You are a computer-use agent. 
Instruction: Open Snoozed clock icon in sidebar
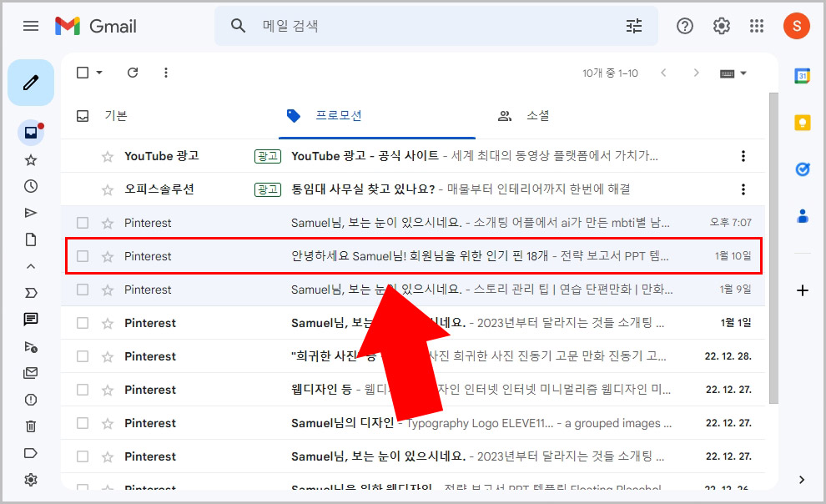[x=31, y=186]
